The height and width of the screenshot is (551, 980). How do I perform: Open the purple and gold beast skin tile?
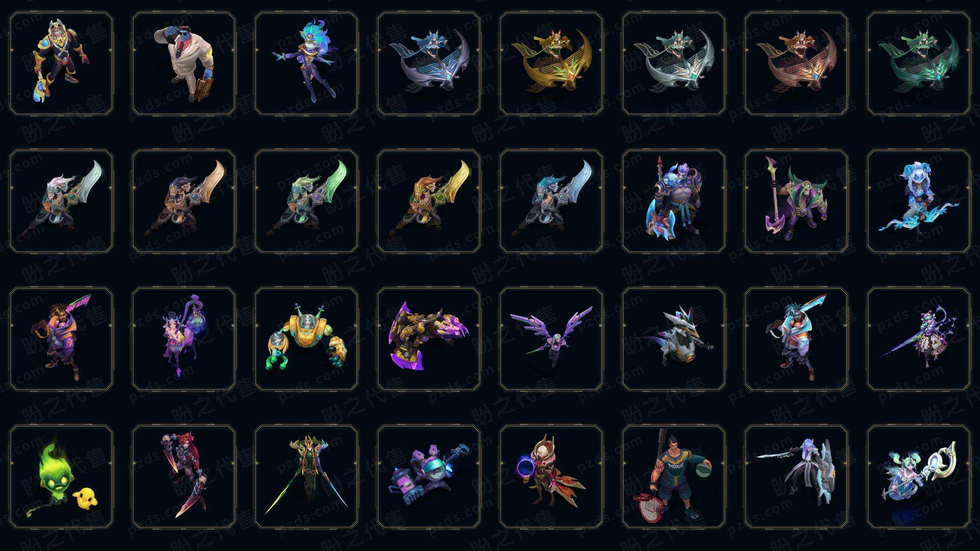coord(429,339)
